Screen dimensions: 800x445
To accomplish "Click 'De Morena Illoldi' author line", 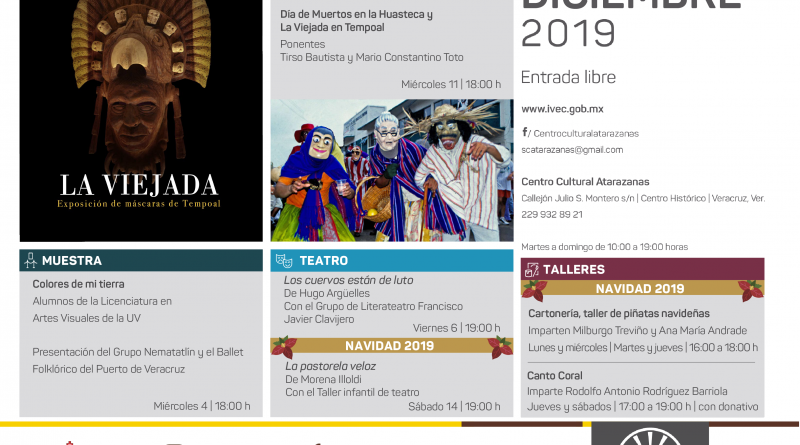I will click(x=323, y=380).
